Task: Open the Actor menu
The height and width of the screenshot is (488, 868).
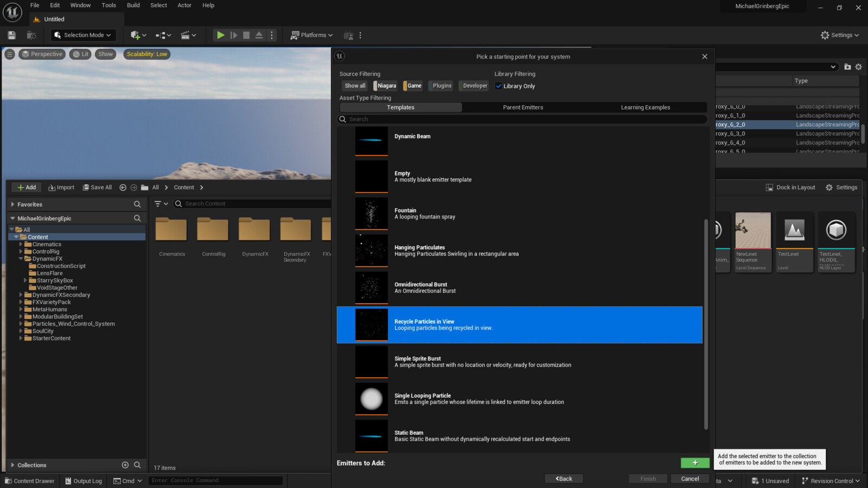Action: pyautogui.click(x=184, y=5)
